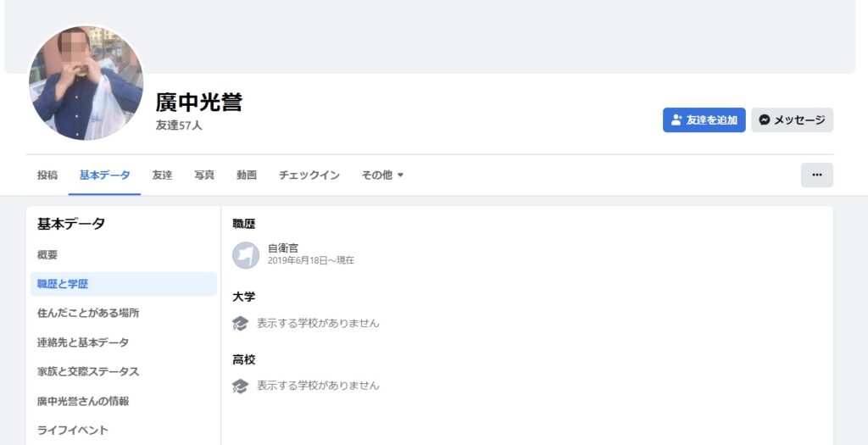Click the workplace flag icon beside 自衛官
The height and width of the screenshot is (445, 868).
(246, 255)
